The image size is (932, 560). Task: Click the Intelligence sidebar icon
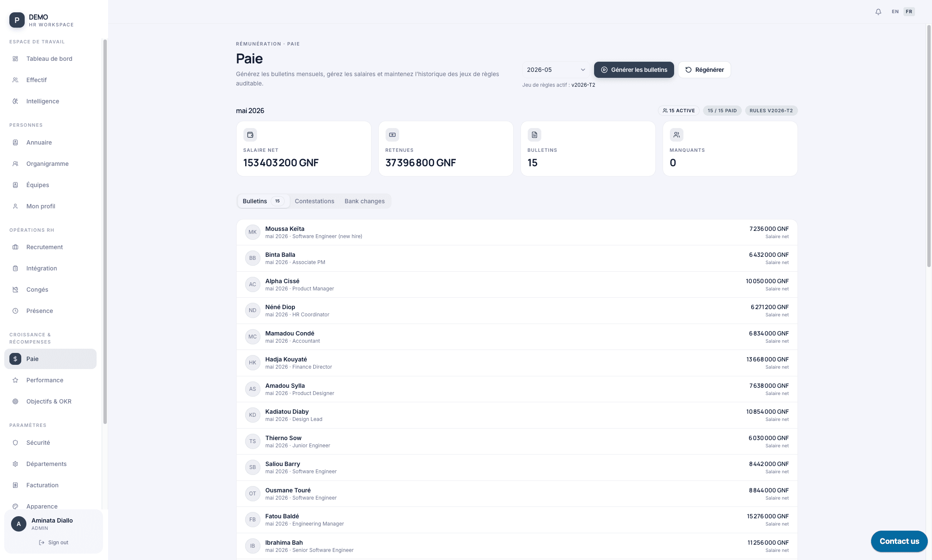[15, 101]
